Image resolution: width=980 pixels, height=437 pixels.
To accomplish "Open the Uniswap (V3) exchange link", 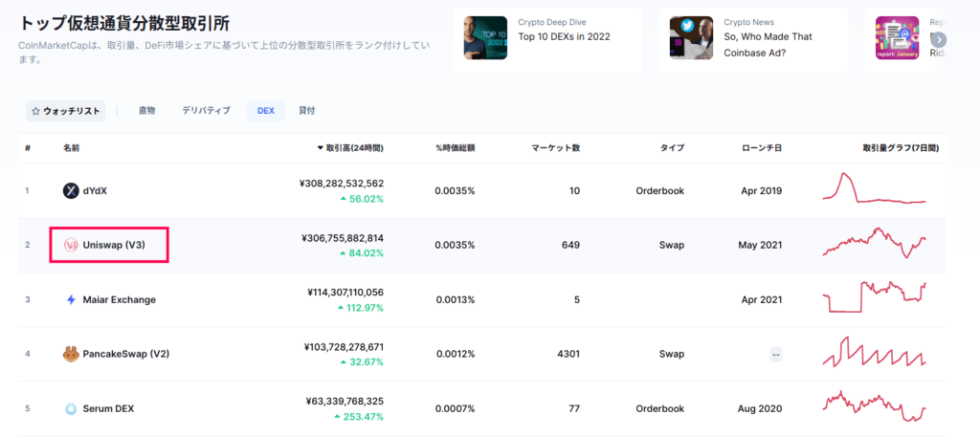I will (x=114, y=246).
